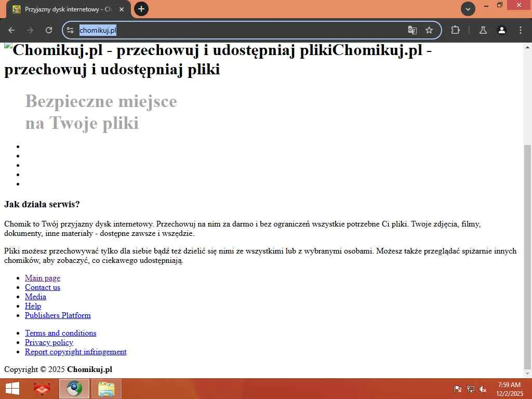Click the broken Chomikuj.pl logo image
Image resolution: width=532 pixels, height=399 pixels.
point(8,46)
